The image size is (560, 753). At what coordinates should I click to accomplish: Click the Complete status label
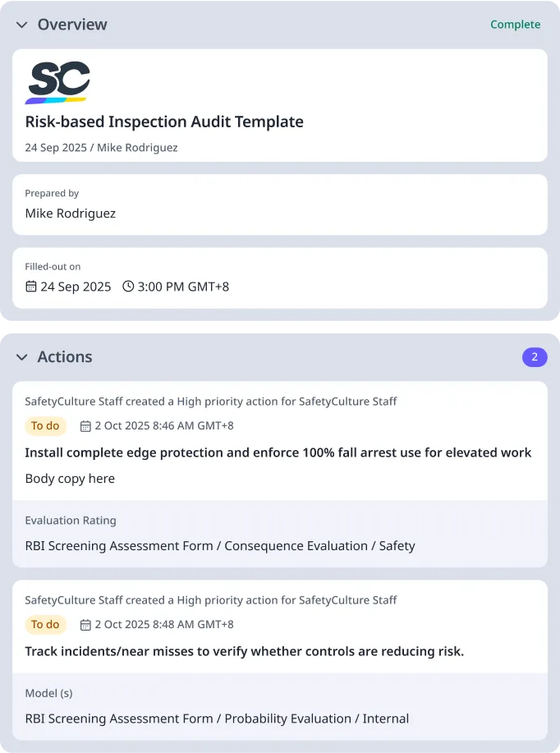click(x=515, y=25)
